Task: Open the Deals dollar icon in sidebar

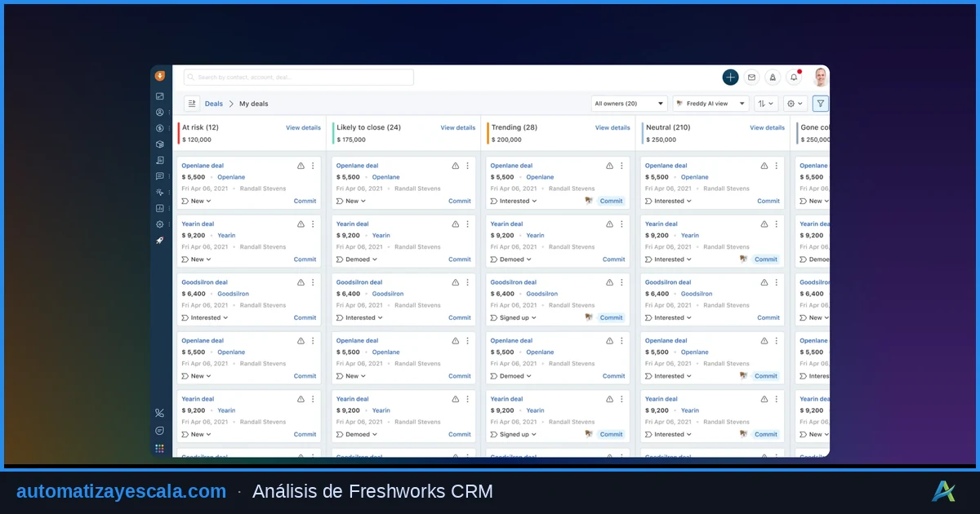Action: coord(160,129)
